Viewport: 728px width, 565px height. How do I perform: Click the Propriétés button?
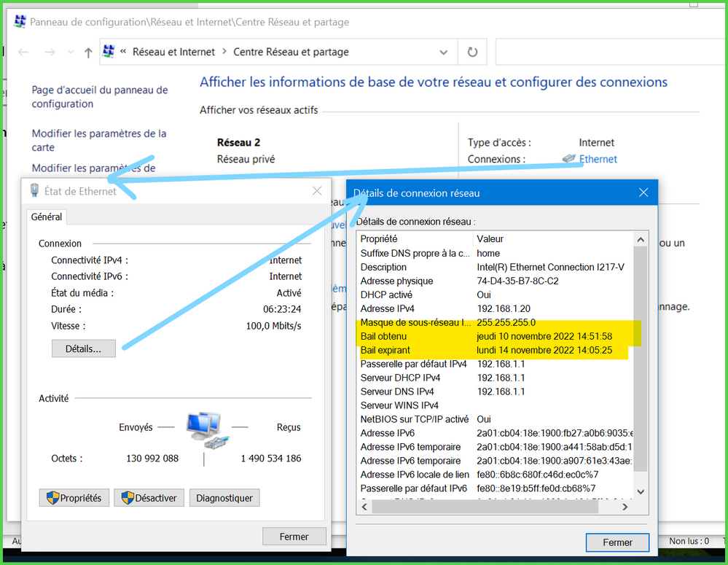pyautogui.click(x=74, y=498)
